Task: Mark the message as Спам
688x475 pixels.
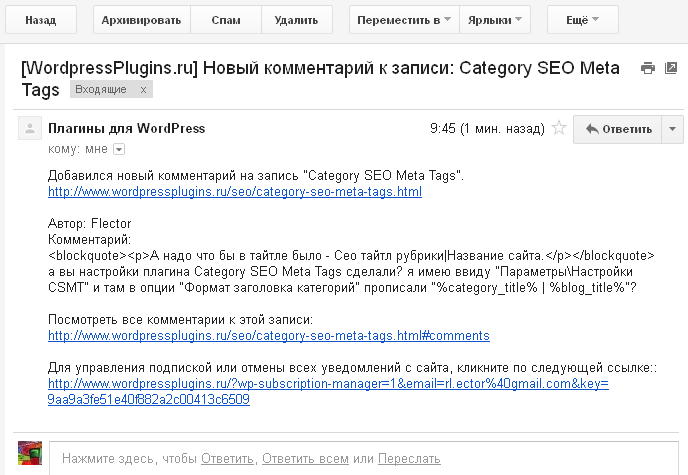Action: (226, 20)
